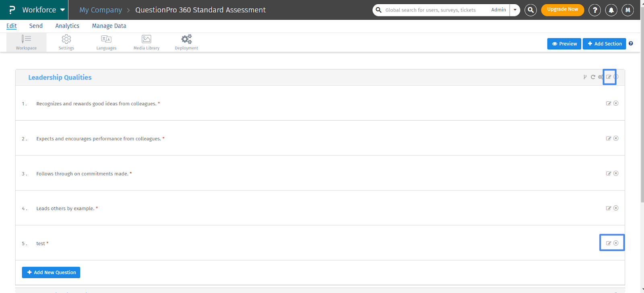Open the Settings gear in the toolbar
The width and height of the screenshot is (644, 293).
pos(66,42)
